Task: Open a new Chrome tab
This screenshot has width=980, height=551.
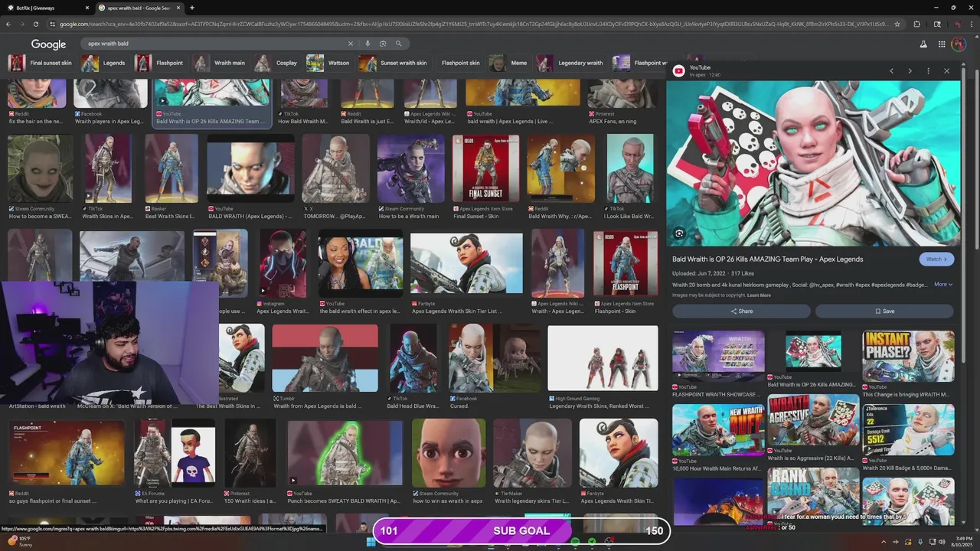Action: (192, 8)
